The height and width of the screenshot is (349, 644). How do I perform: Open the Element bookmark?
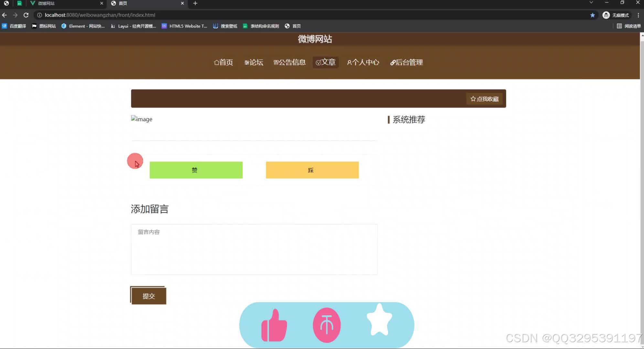pos(83,26)
